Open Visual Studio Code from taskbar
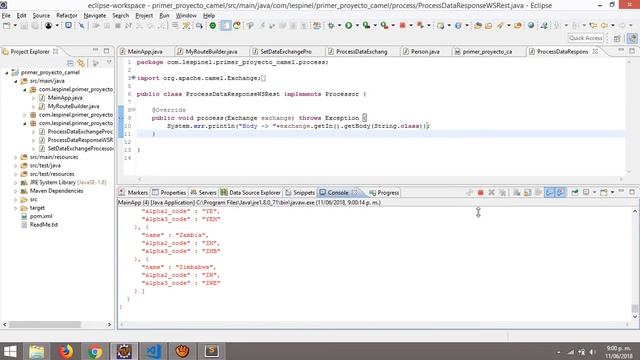Screen dimensions: 640x360 153,351
